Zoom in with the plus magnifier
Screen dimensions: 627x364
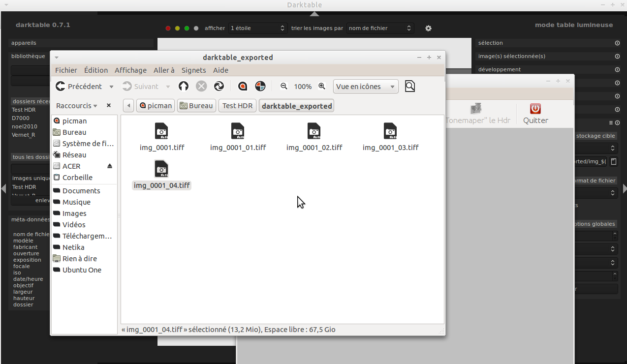pyautogui.click(x=322, y=86)
